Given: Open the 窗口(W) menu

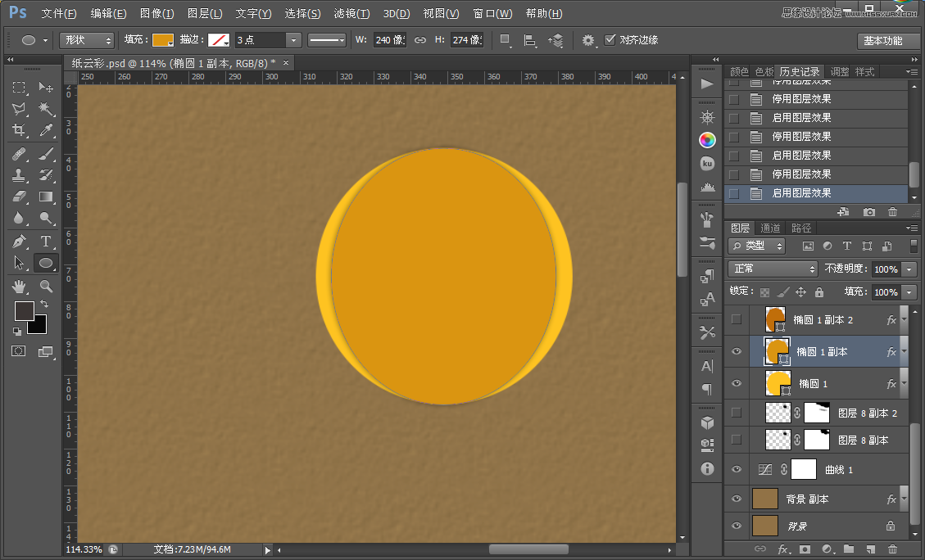Looking at the screenshot, I should click(x=492, y=13).
